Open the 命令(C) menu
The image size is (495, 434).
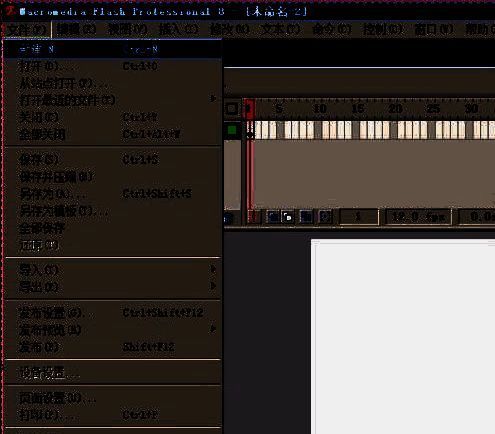tap(332, 30)
